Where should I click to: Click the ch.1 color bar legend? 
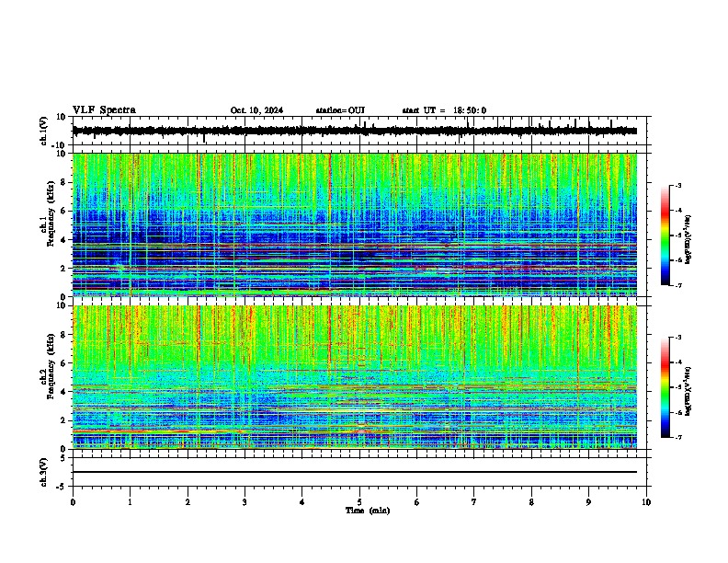665,236
